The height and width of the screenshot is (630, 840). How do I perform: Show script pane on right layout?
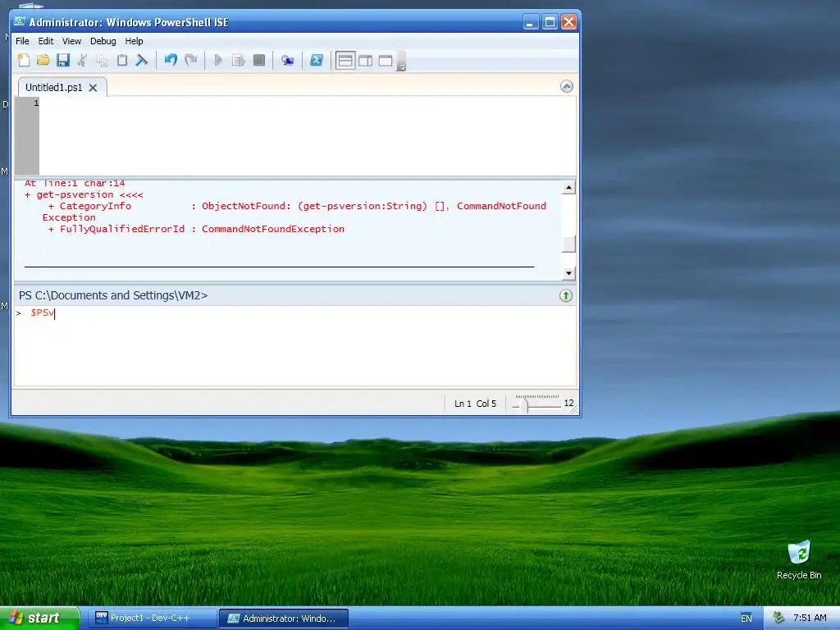point(366,61)
